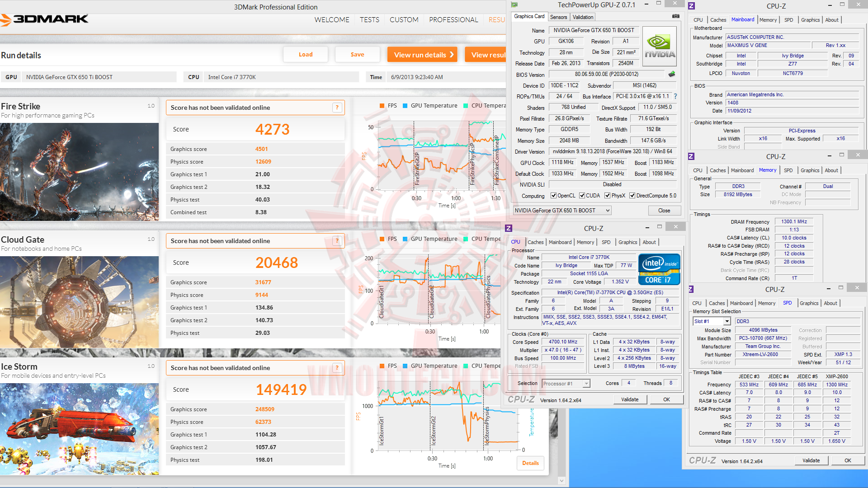Open the GPU selection dropdown in GPU-Z
The image size is (868, 488).
(x=608, y=211)
